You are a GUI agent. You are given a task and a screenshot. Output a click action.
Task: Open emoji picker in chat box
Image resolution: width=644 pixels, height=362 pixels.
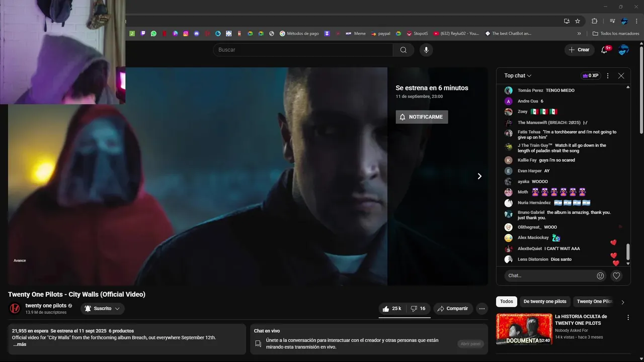[x=600, y=276]
